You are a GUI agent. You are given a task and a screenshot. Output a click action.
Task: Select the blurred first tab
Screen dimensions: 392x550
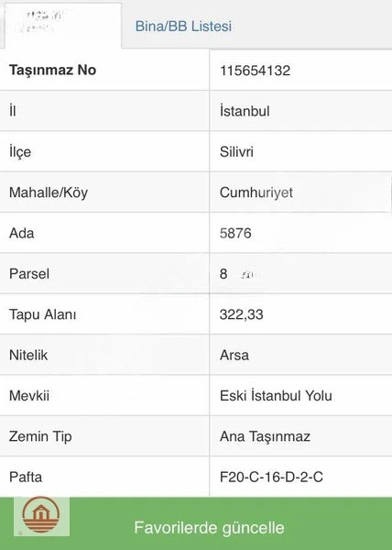[x=63, y=26]
